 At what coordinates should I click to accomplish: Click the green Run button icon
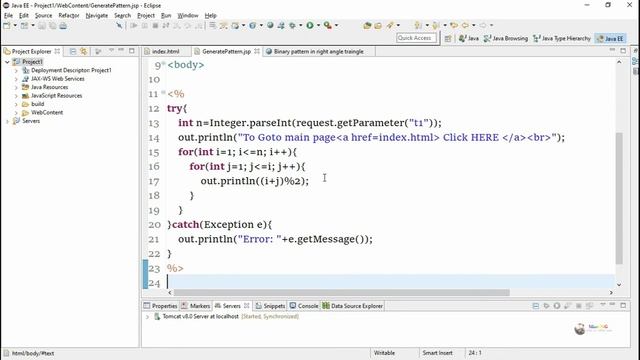[310, 25]
